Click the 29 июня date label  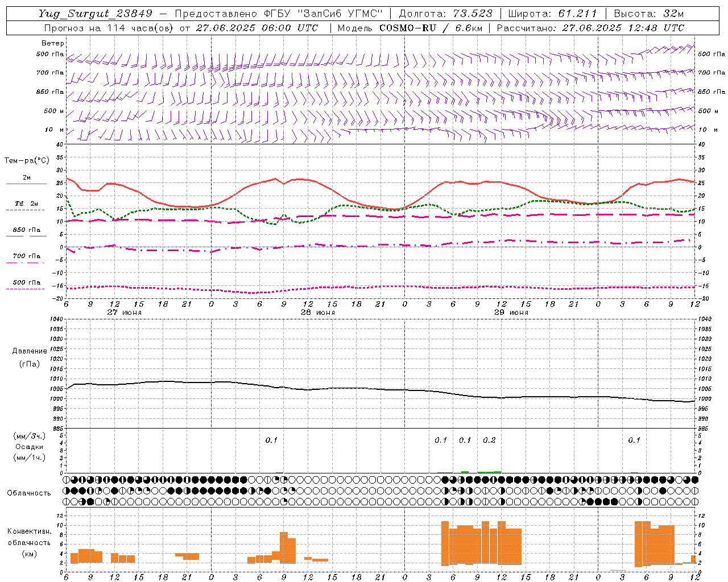511,312
